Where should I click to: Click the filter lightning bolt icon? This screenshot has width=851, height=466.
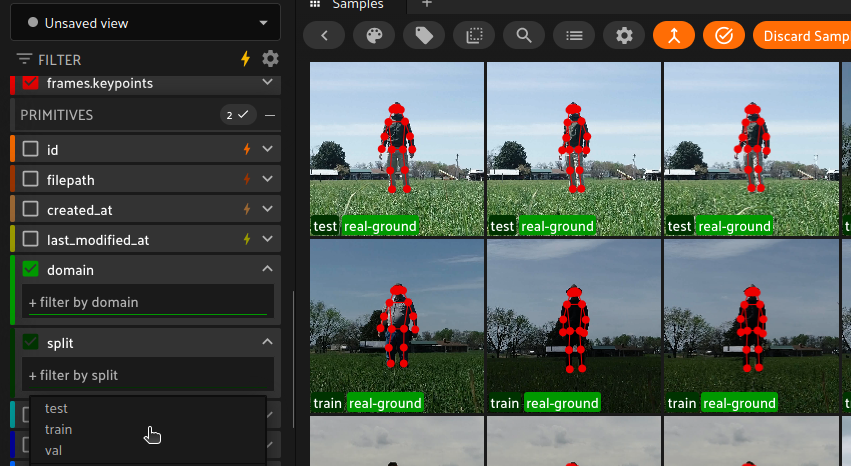point(246,59)
